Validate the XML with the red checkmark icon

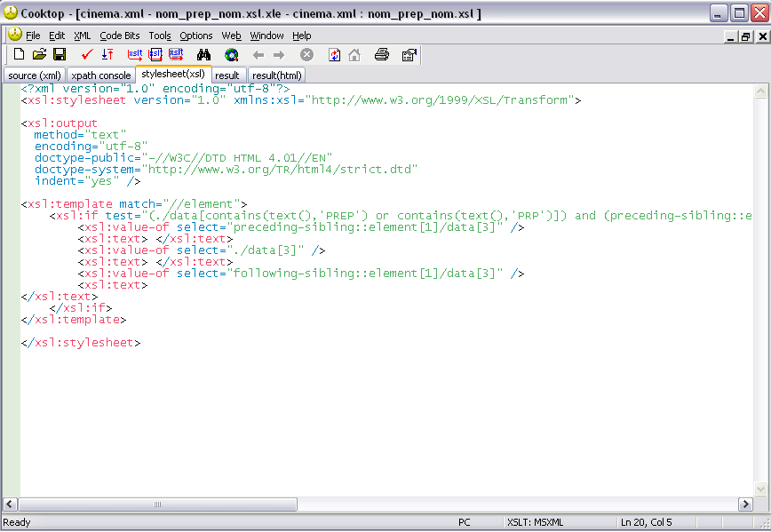coord(87,54)
